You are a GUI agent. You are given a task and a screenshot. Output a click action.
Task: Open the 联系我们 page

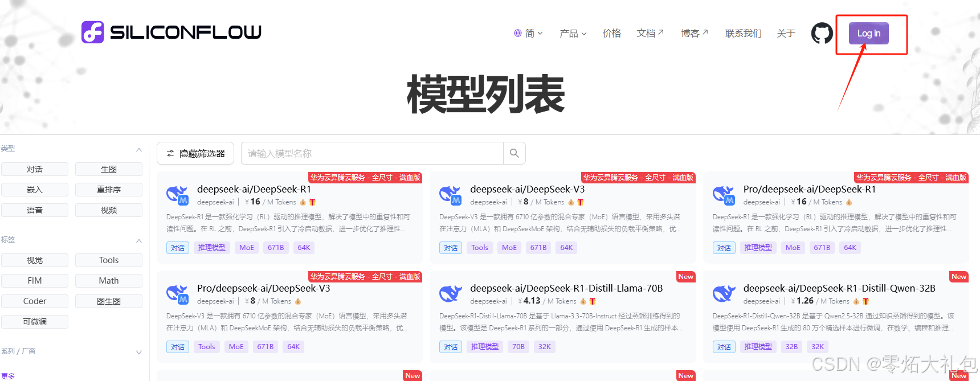[743, 34]
